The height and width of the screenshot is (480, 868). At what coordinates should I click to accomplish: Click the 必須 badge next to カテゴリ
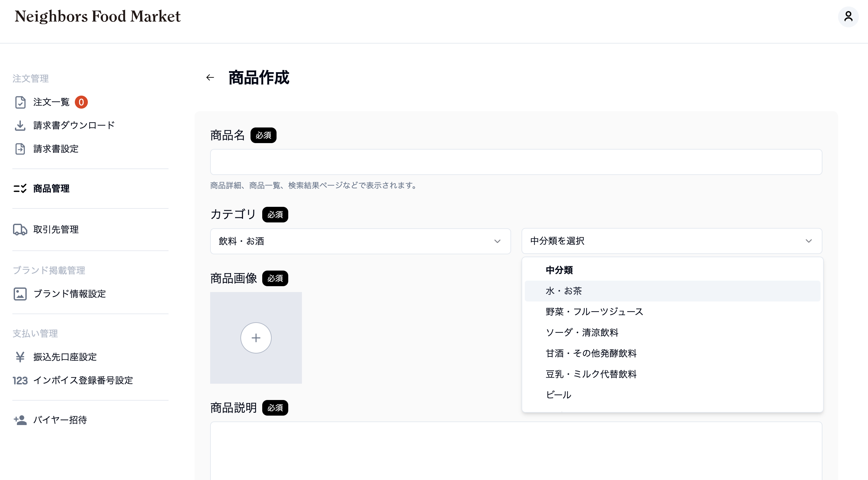(x=275, y=215)
